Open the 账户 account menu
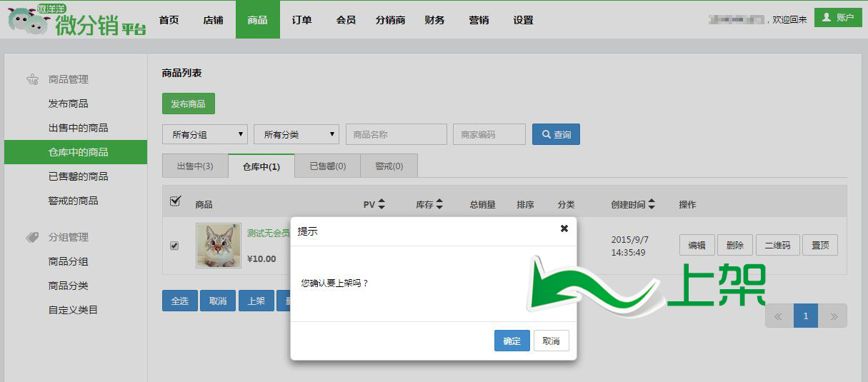The image size is (868, 382). (838, 18)
